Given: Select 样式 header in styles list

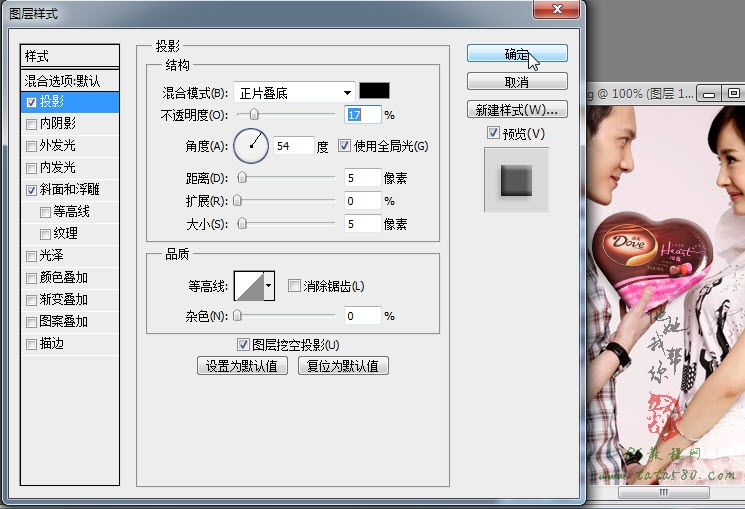Looking at the screenshot, I should click(70, 56).
